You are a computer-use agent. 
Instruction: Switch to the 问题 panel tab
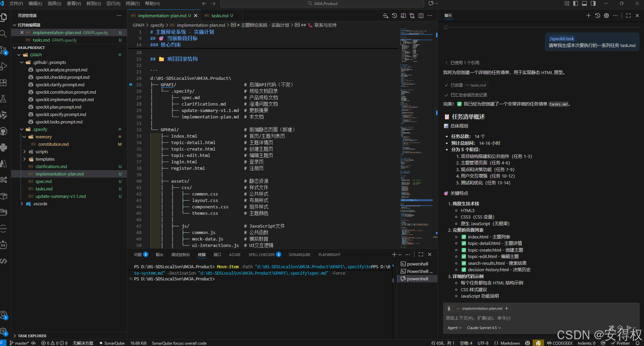138,255
